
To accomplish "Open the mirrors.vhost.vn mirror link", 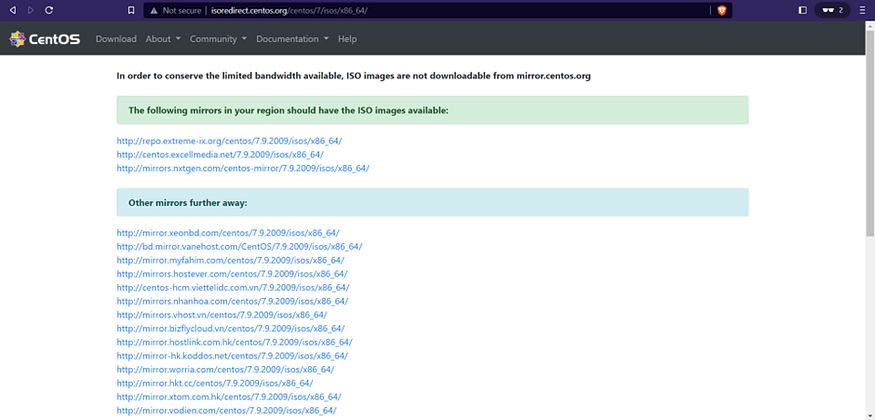I will coord(222,315).
